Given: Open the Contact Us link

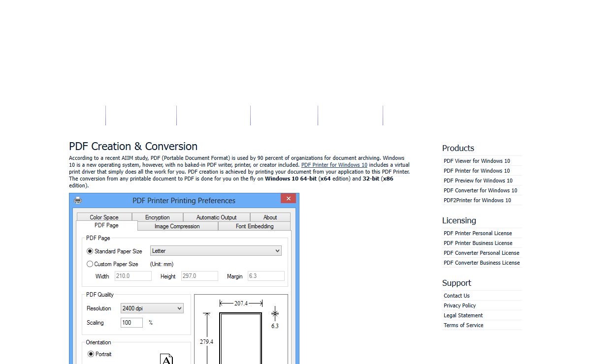Looking at the screenshot, I should point(457,296).
